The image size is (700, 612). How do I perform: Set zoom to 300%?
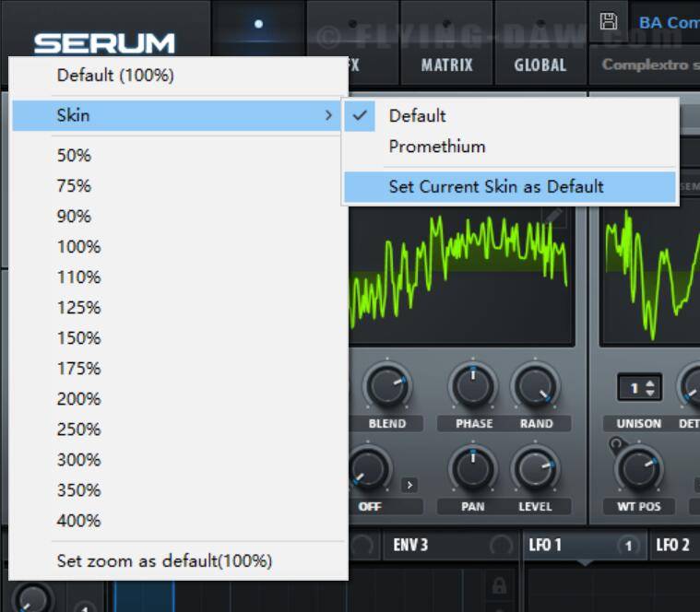[178, 459]
